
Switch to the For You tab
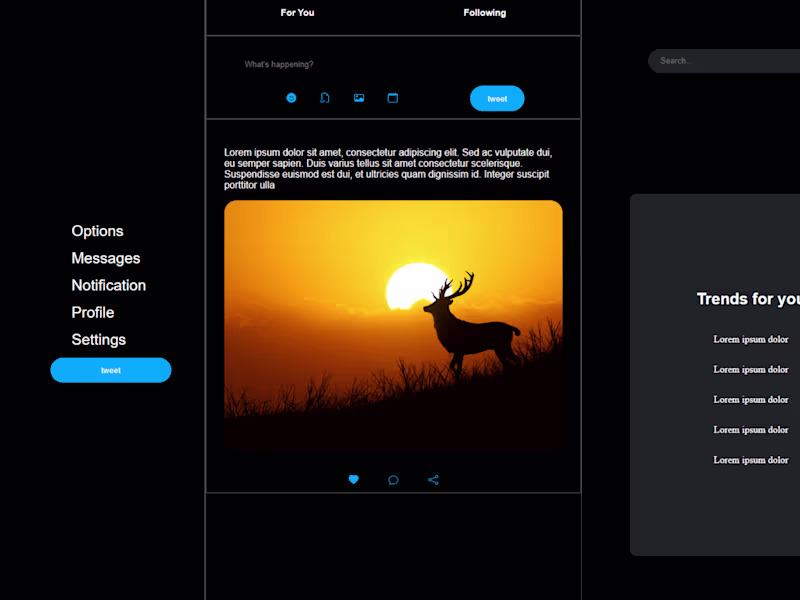(x=297, y=13)
